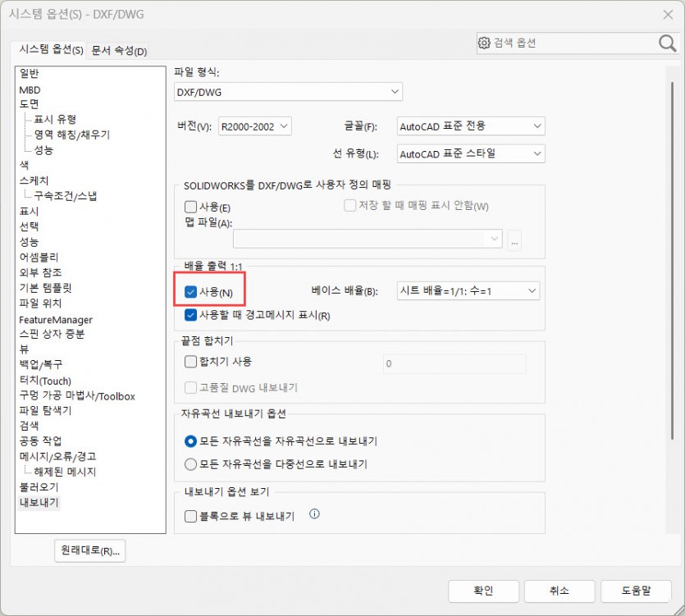Viewport: 685px width, 616px height.
Task: Select 스케치 in the options list
Action: pos(34,180)
